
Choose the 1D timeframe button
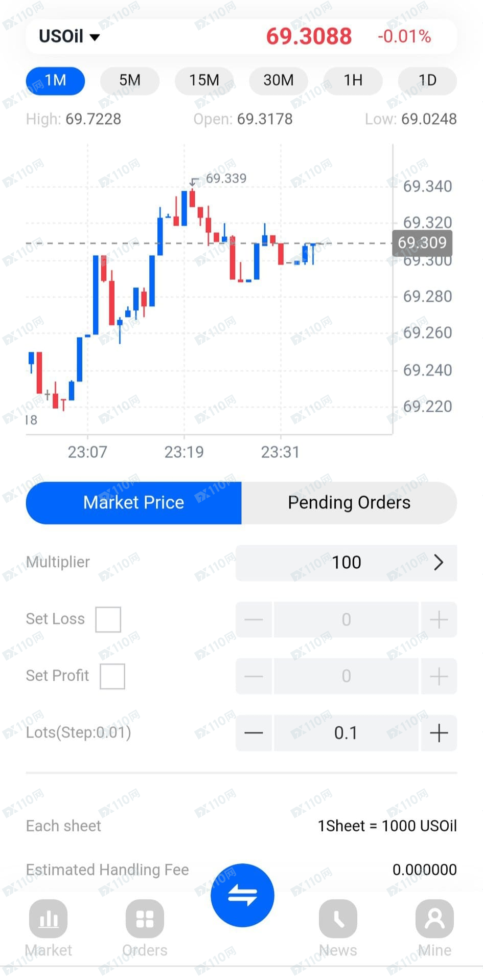(427, 80)
